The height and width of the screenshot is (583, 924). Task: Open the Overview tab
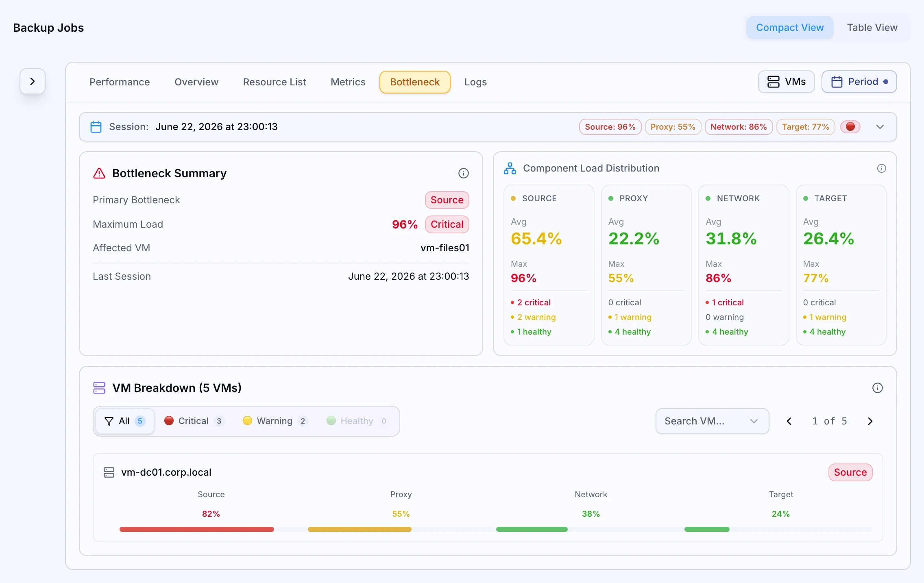pyautogui.click(x=196, y=82)
